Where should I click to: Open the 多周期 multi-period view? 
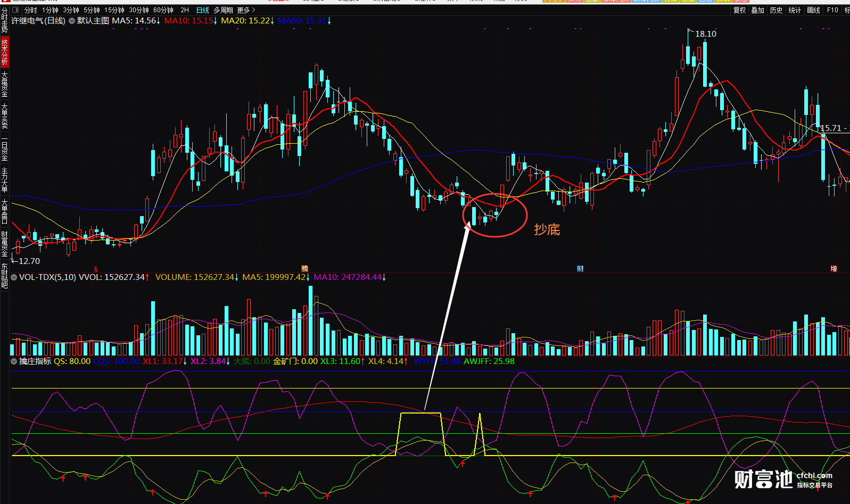224,10
